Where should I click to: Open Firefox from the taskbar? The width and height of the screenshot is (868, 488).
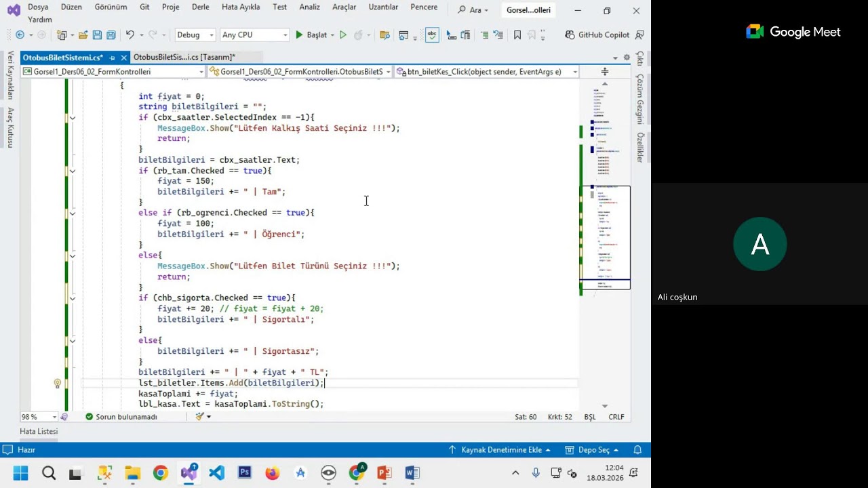coord(273,472)
